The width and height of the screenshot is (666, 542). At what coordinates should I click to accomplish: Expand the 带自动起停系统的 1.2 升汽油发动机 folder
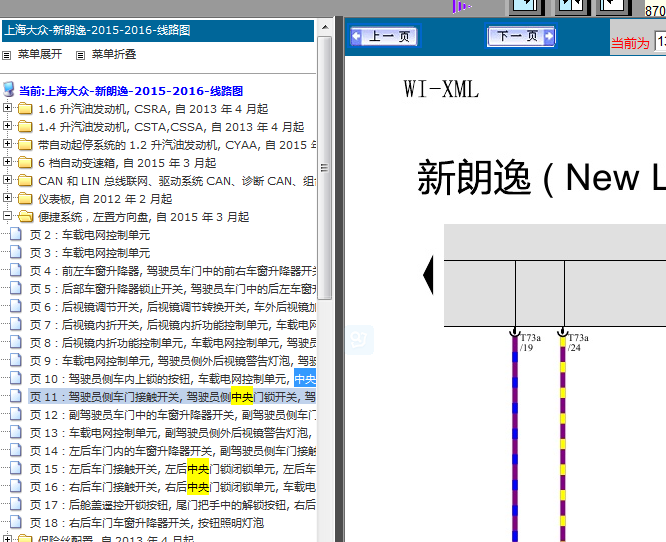(x=7, y=144)
